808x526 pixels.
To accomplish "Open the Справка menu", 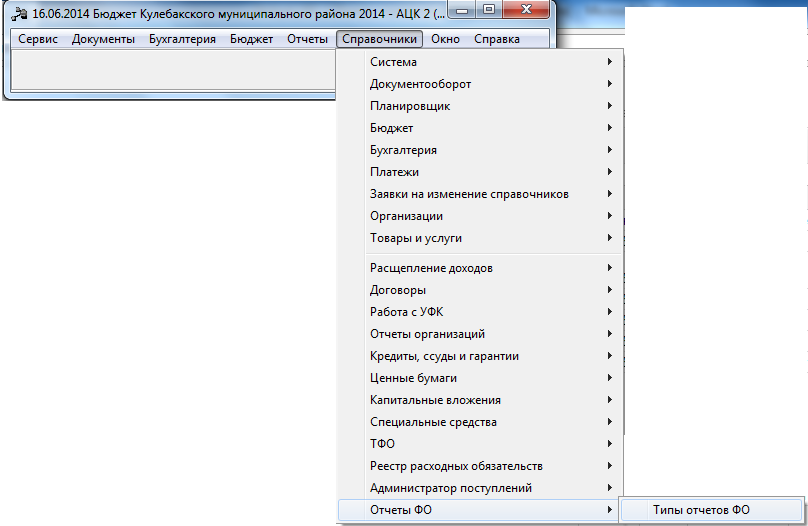I will 497,39.
